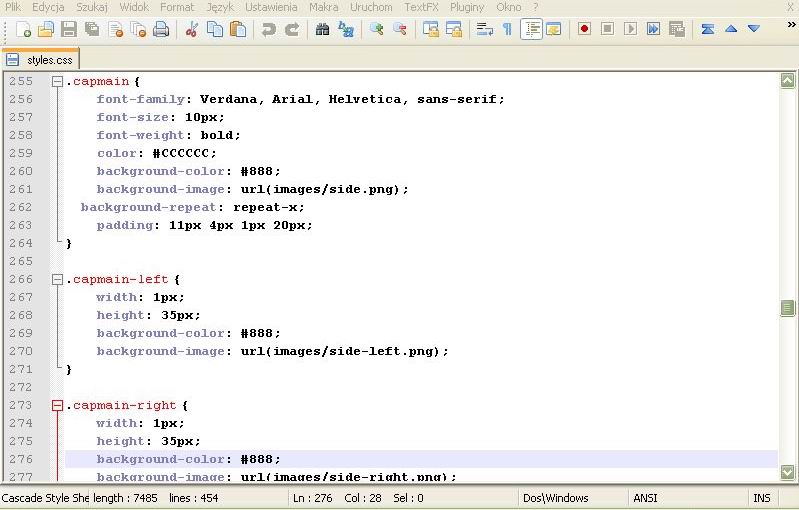Create a new document with the New icon

click(x=23, y=30)
